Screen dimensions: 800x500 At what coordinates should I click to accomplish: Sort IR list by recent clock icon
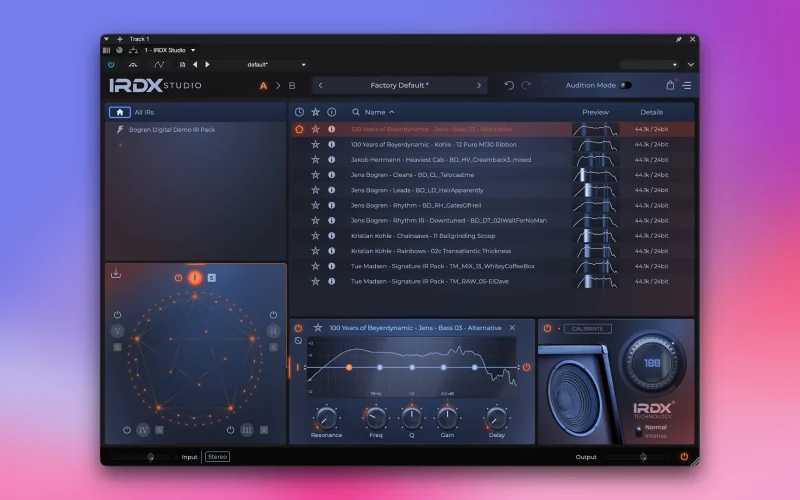coord(299,112)
